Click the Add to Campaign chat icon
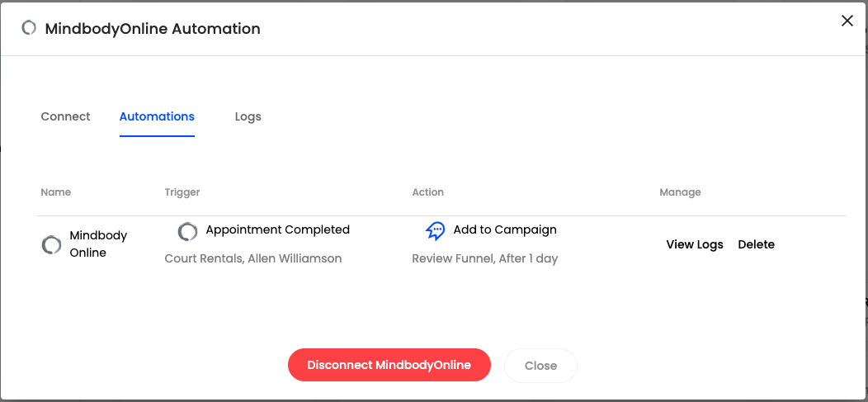 435,231
